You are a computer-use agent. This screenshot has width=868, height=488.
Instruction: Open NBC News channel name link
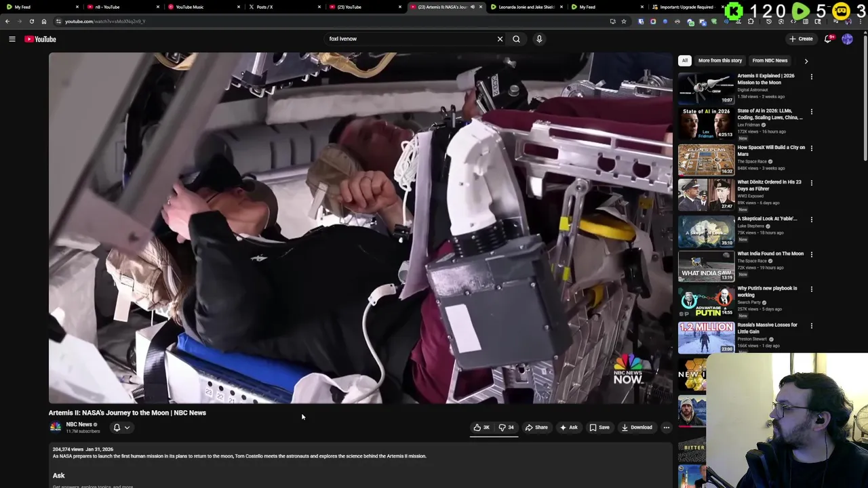click(79, 424)
